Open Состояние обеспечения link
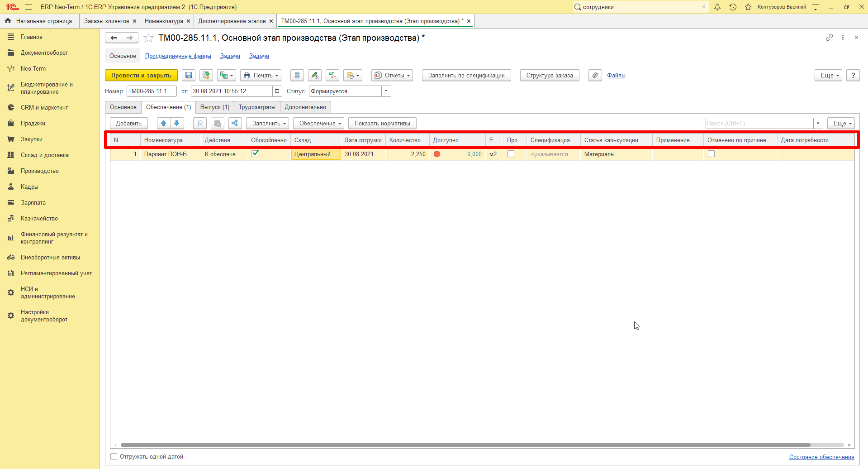Viewport: 868px width, 469px height. (821, 457)
